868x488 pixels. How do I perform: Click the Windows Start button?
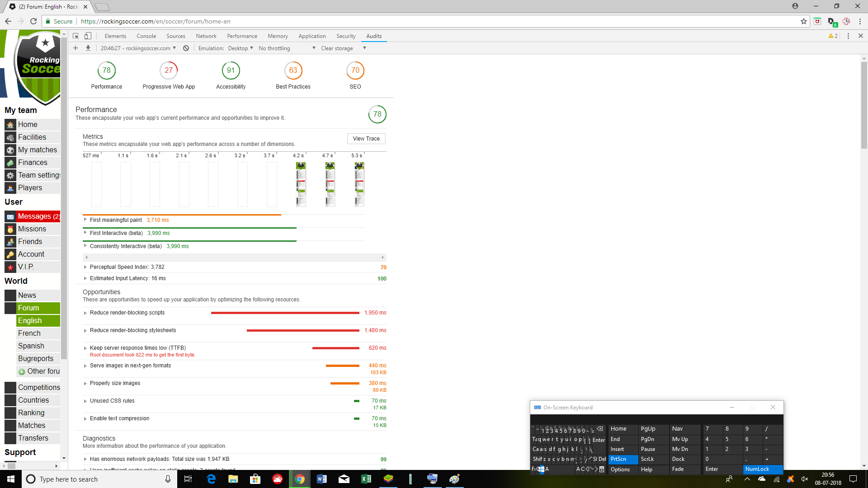[x=11, y=479]
